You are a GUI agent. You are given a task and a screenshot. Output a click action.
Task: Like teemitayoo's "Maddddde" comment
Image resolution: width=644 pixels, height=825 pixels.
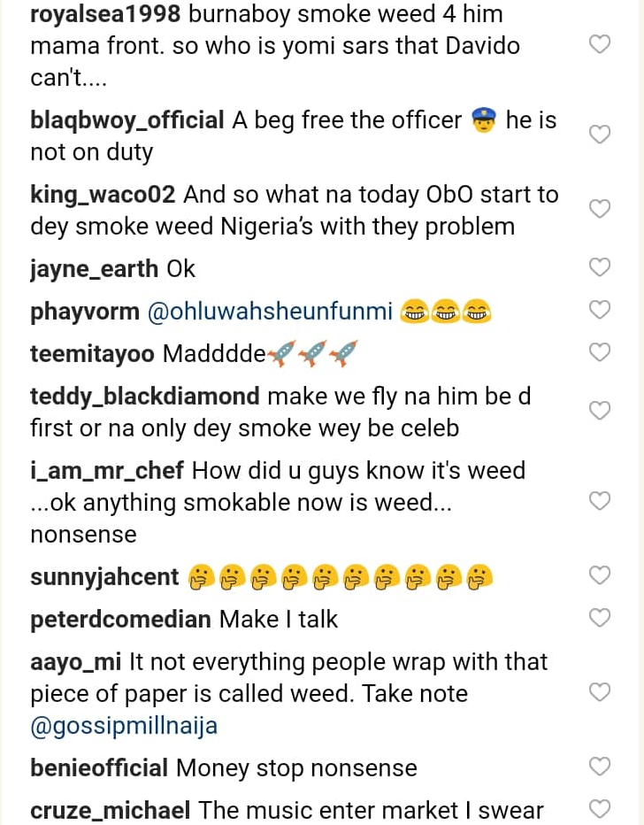[x=600, y=352]
